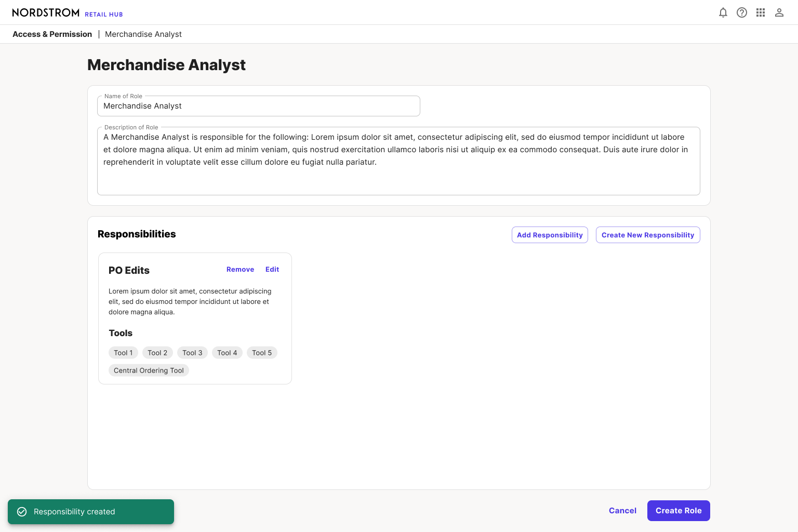Select the Tool 1 chip
The width and height of the screenshot is (798, 532).
123,353
